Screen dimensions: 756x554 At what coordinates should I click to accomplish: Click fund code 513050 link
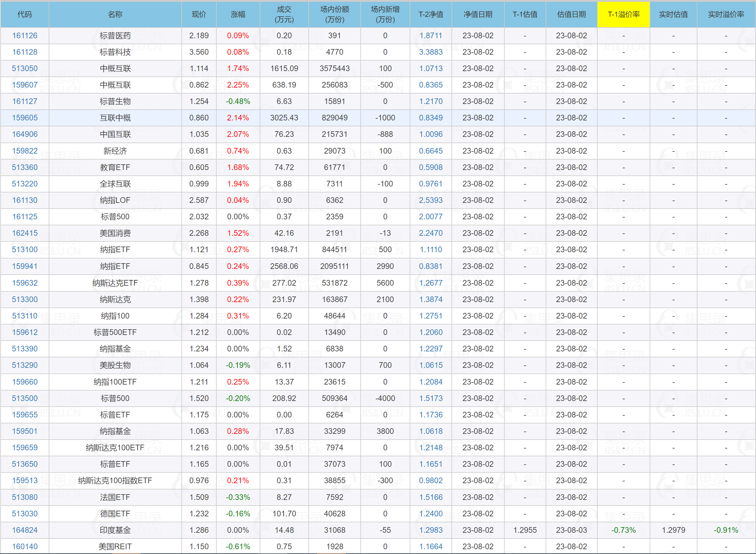coord(25,68)
